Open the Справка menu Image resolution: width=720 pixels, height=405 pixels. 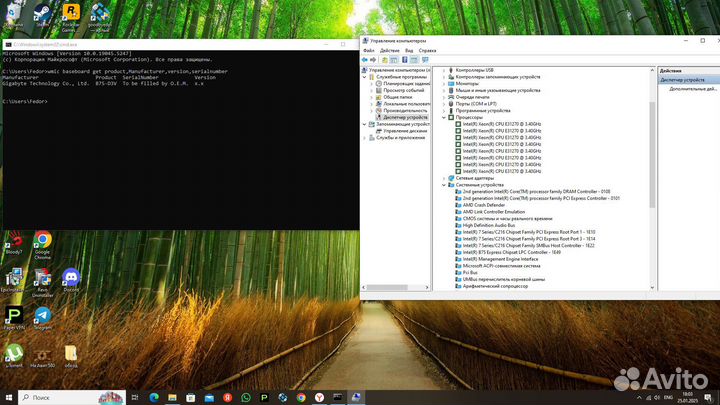point(427,50)
